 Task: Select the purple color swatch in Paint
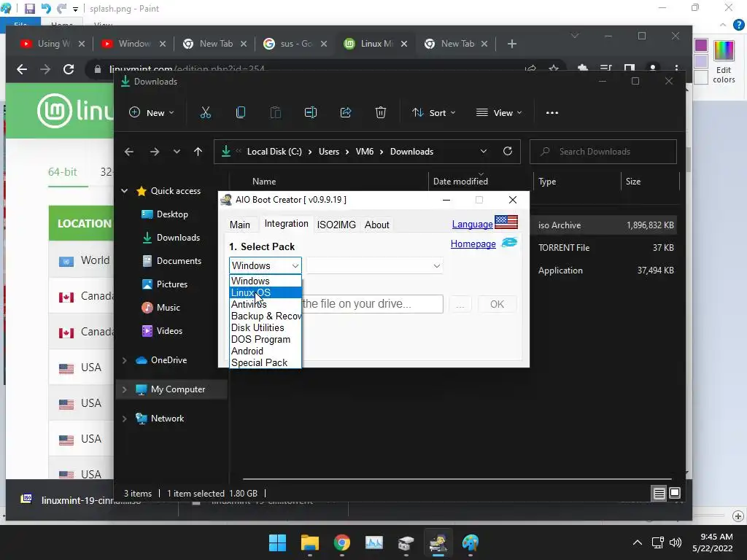click(x=701, y=45)
